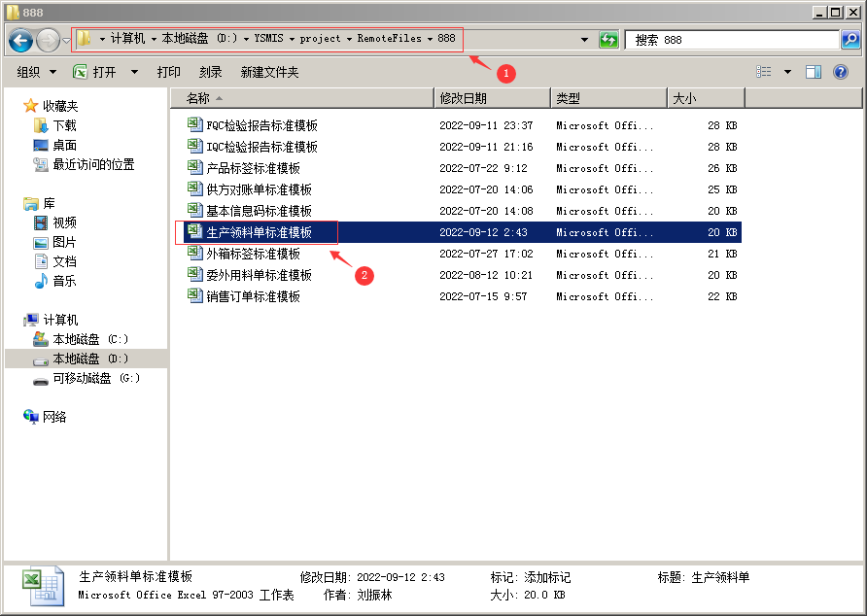Expand the dropdown arrow after RemoteFiles breadcrumb
This screenshot has height=616, width=867.
point(430,39)
